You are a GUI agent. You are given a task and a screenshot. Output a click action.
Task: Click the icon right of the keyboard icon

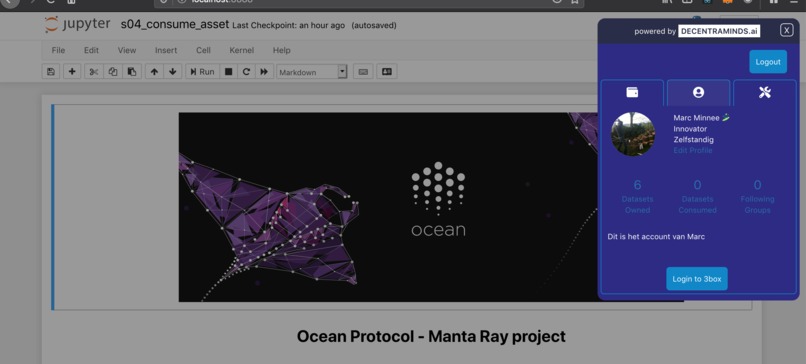click(387, 71)
